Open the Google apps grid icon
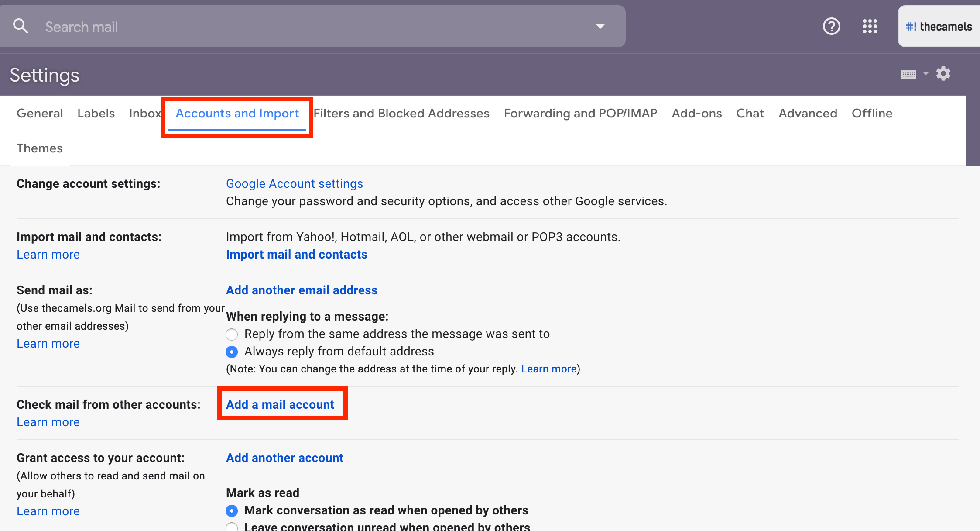980x531 pixels. 870,26
